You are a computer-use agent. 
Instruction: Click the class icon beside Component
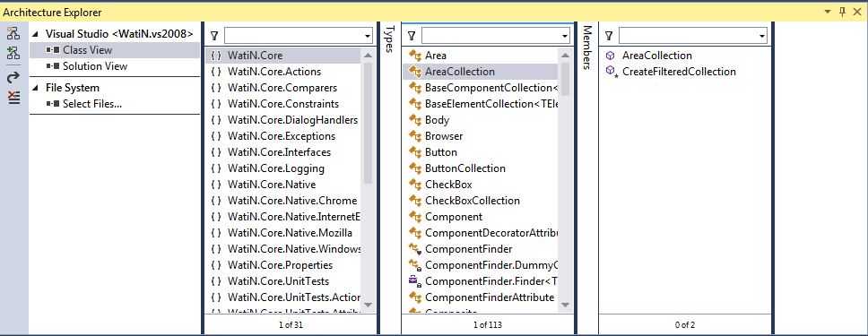click(414, 217)
